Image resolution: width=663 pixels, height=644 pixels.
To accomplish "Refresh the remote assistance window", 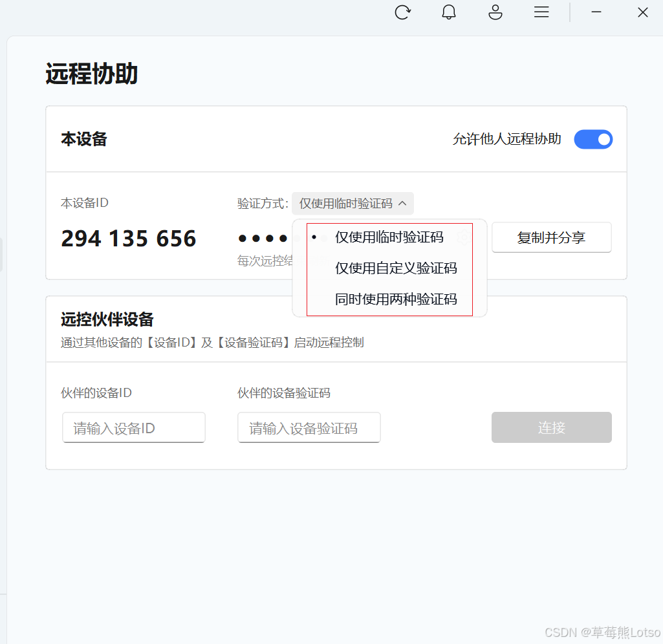I will pos(403,12).
